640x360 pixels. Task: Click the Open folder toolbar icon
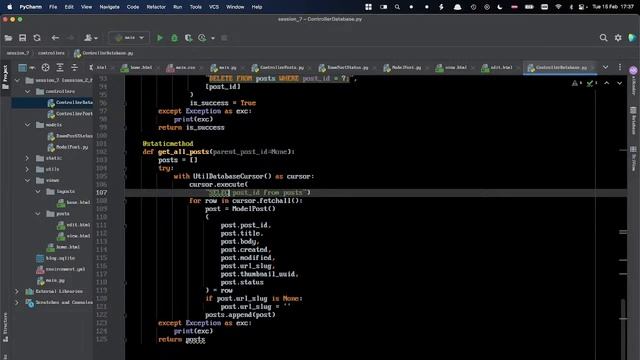(x=8, y=38)
